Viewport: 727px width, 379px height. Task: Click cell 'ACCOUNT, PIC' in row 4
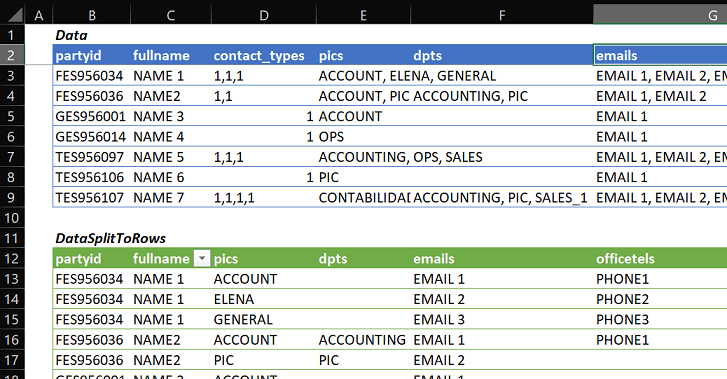click(x=364, y=96)
